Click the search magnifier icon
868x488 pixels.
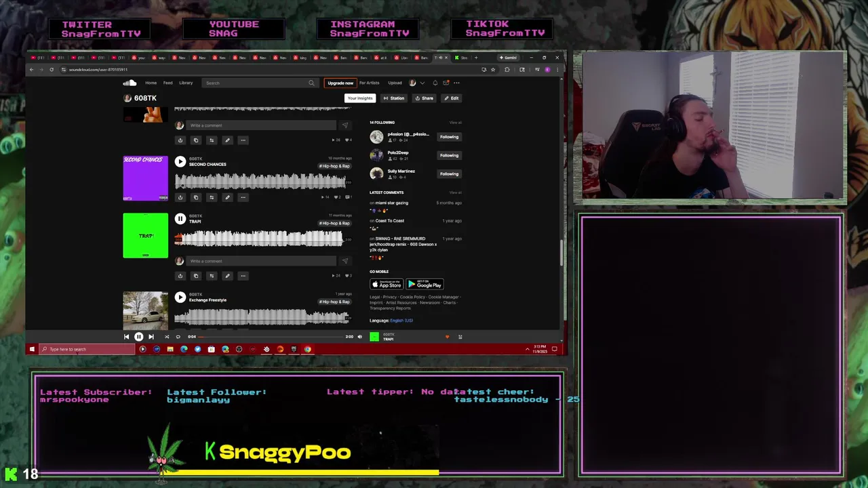tap(311, 83)
